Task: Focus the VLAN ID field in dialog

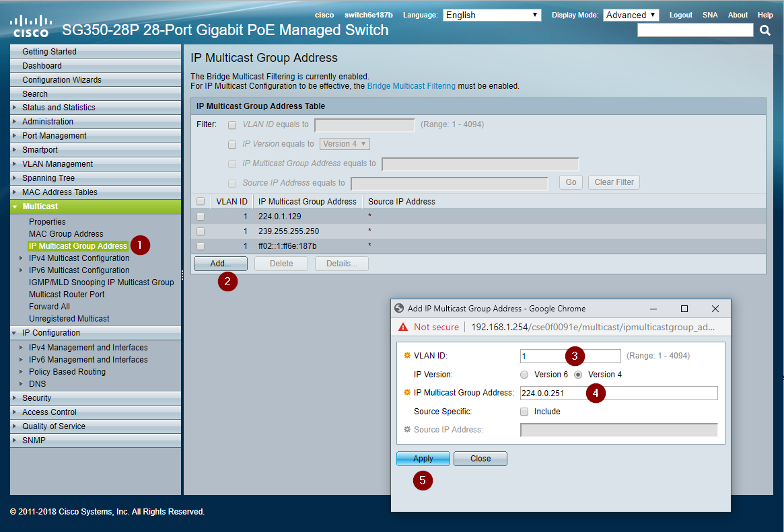Action: click(571, 356)
